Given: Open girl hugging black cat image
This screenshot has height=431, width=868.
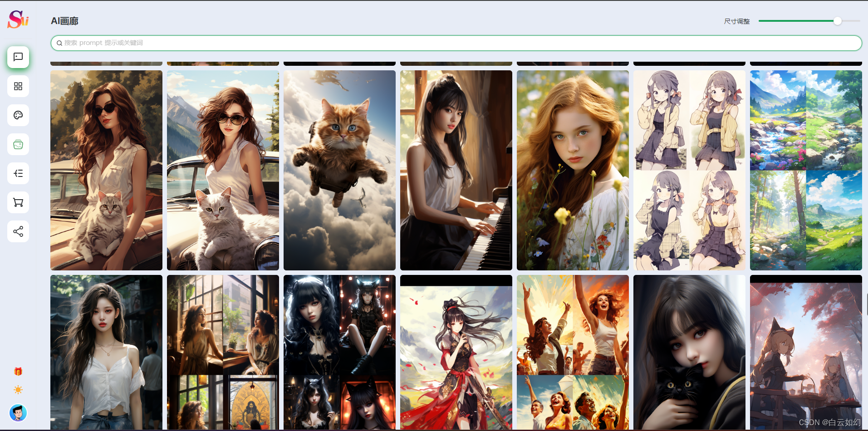Looking at the screenshot, I should tap(689, 353).
